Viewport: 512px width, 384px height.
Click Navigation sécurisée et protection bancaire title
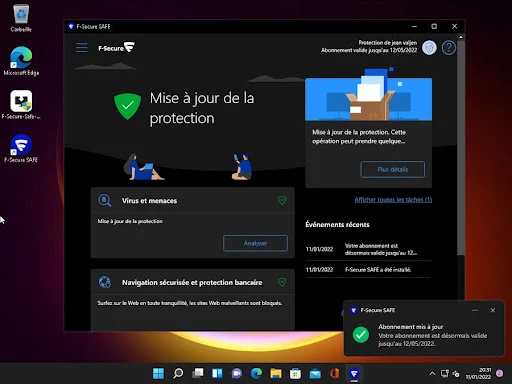tap(192, 282)
